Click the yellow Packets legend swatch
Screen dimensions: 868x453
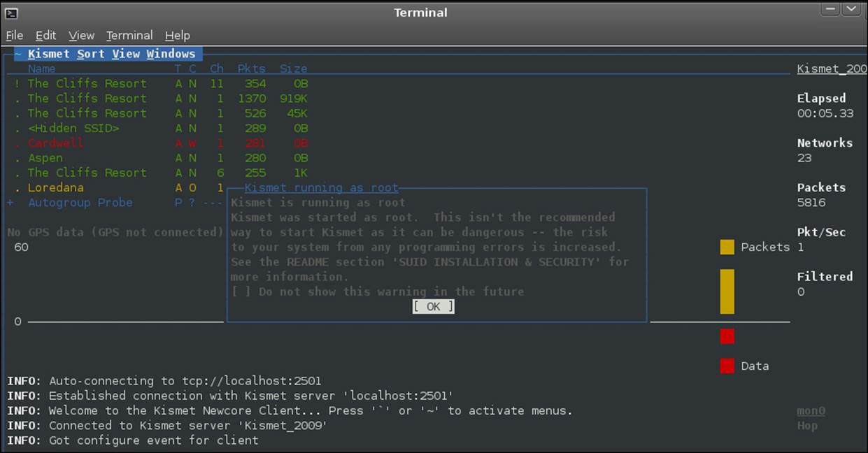click(x=727, y=247)
